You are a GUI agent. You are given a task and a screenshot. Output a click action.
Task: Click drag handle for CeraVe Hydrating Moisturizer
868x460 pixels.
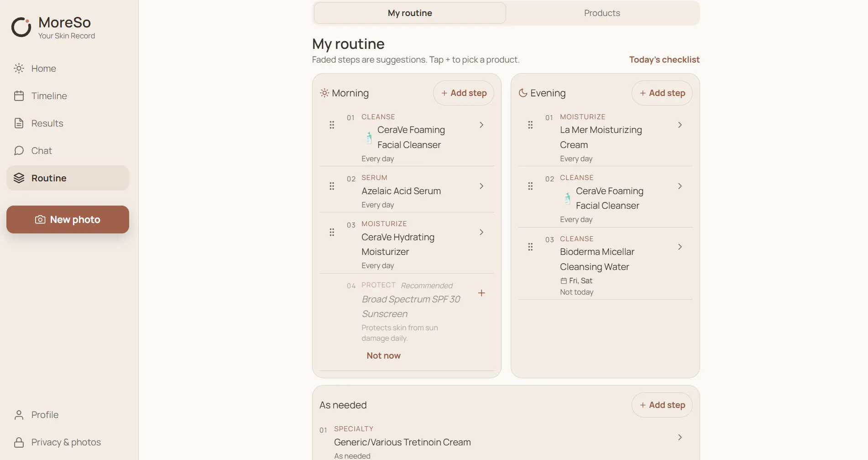(x=332, y=232)
